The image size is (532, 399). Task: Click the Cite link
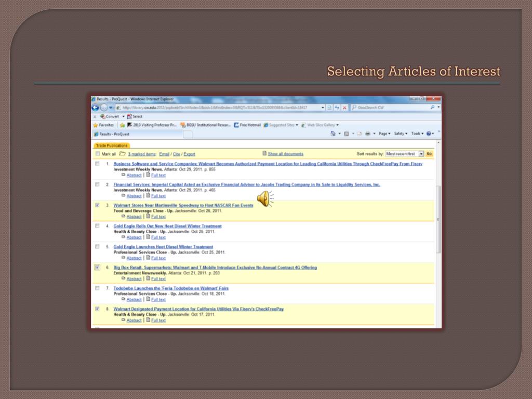(177, 154)
